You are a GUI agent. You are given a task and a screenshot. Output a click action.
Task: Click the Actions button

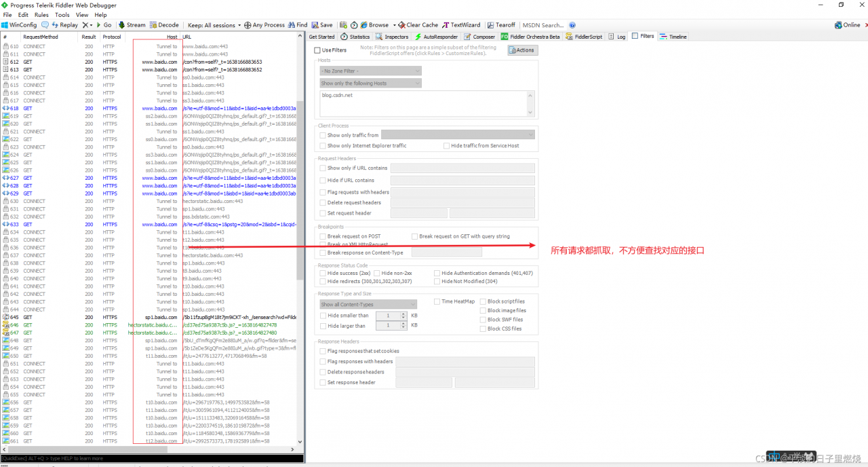point(521,50)
